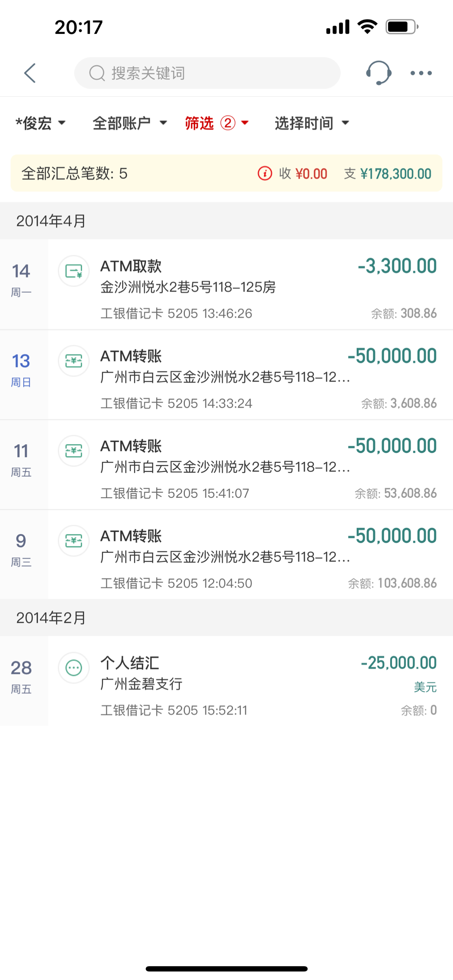Viewport: 453px width, 980px height.
Task: Tap the ATM转账 icon for April 13
Action: pyautogui.click(x=74, y=361)
